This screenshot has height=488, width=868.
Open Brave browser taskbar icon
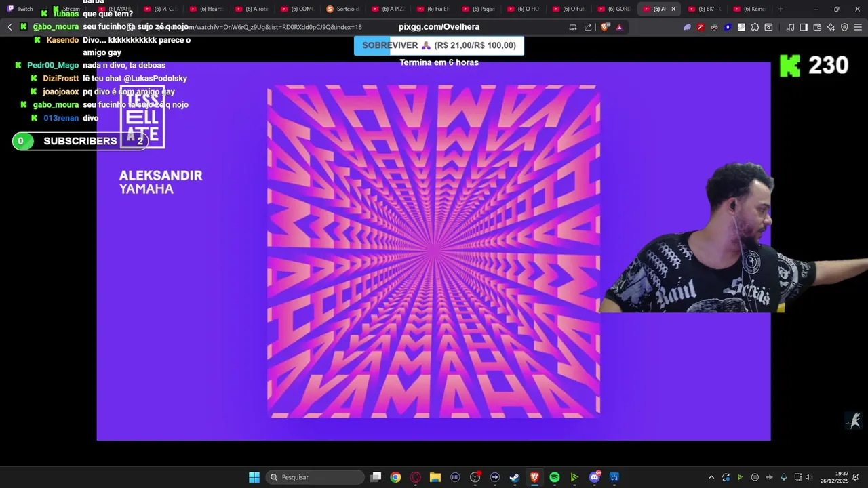pos(534,477)
